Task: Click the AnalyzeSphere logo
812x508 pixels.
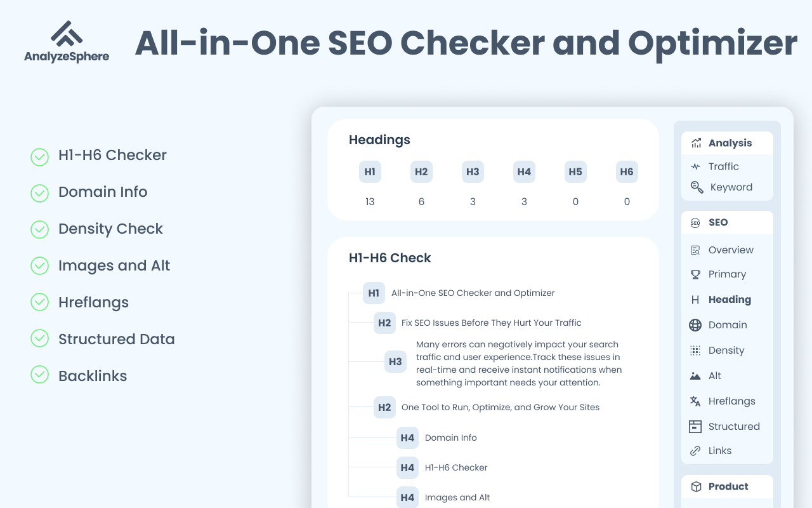Action: [66, 40]
